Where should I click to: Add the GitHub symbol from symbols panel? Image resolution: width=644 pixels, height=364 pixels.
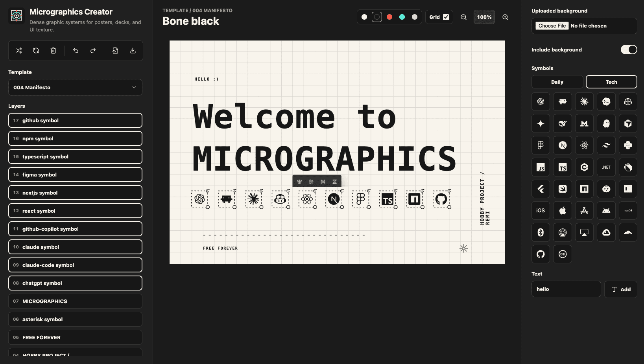pos(541,254)
